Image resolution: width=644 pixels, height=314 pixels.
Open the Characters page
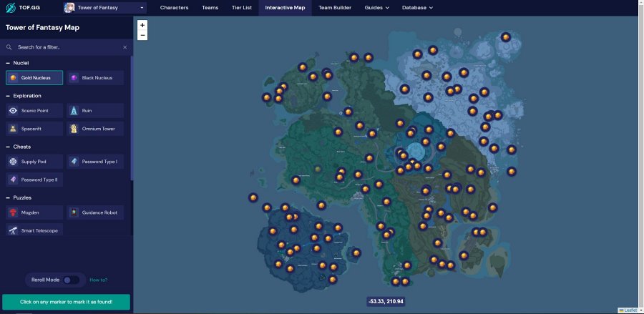pos(174,7)
